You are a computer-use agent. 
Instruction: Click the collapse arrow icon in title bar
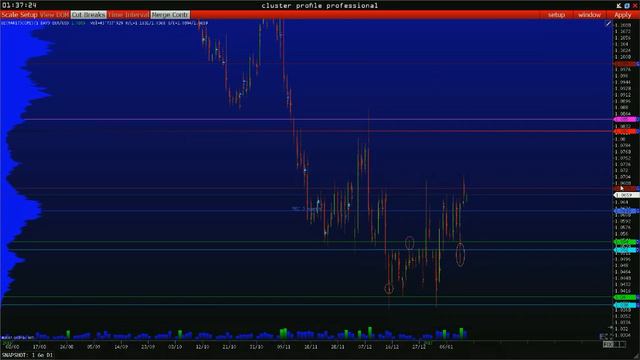(619, 5)
